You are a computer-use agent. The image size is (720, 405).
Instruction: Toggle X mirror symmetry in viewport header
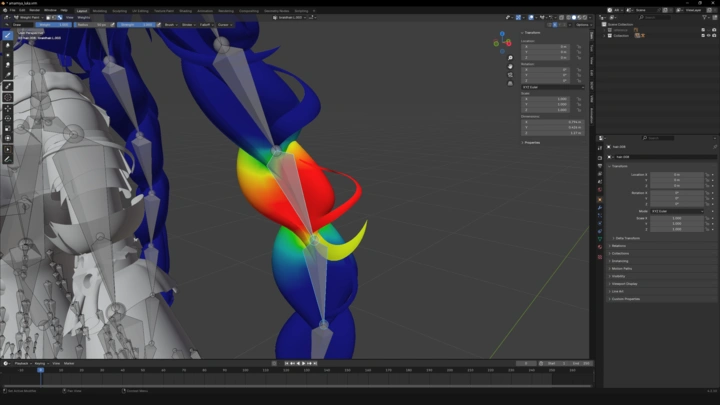click(555, 25)
